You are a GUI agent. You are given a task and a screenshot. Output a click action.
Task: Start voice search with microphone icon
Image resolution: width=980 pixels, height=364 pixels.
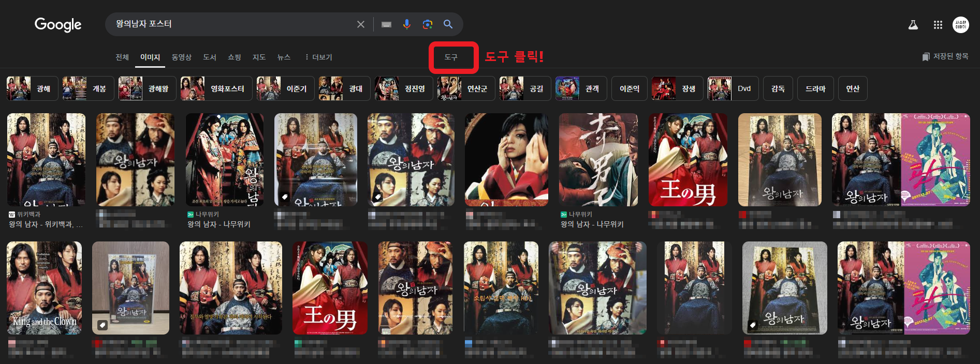[407, 24]
